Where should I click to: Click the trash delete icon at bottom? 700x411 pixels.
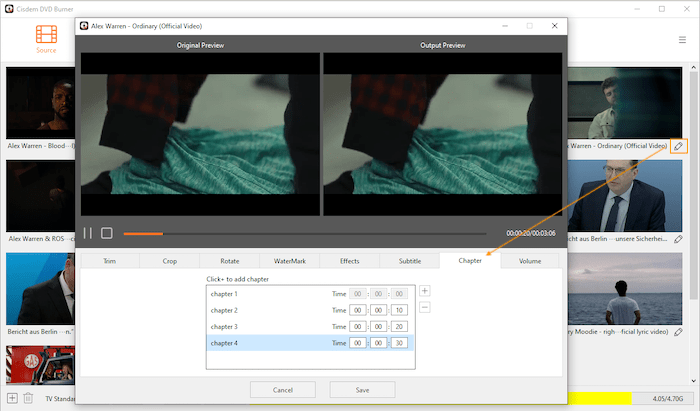coord(28,399)
